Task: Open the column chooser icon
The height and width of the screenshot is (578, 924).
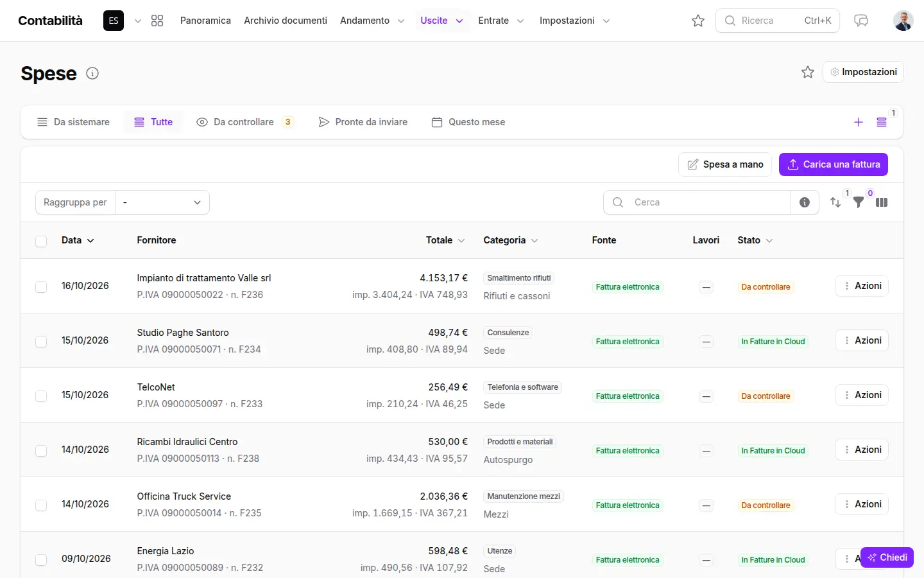Action: coord(882,202)
